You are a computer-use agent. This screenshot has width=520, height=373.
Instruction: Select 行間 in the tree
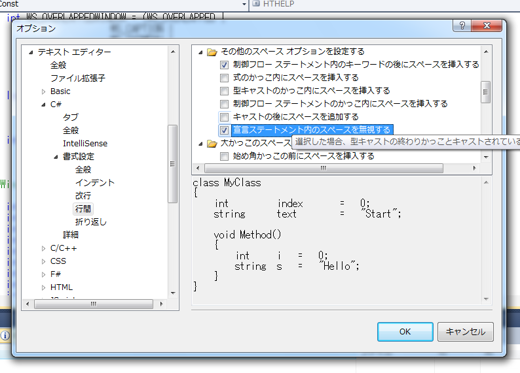(x=83, y=209)
